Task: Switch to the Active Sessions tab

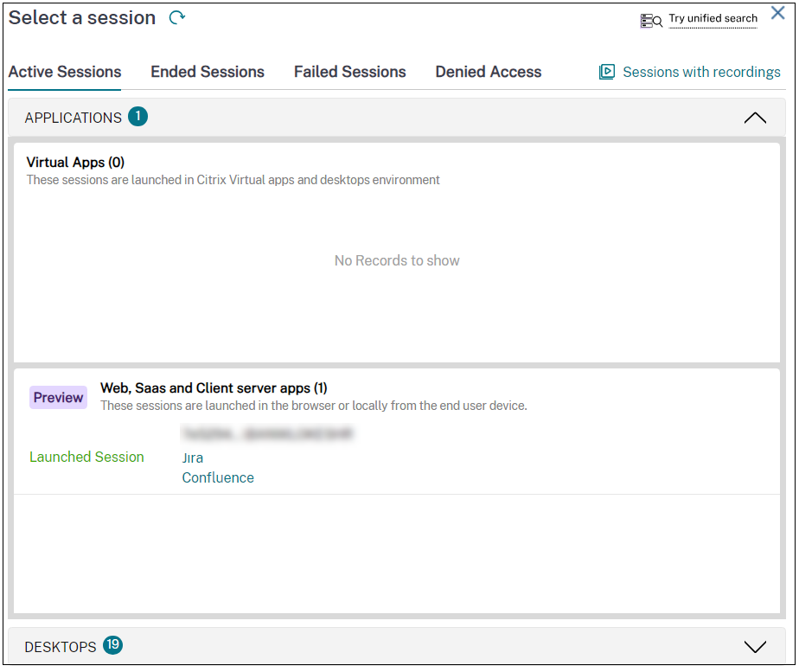Action: point(65,73)
